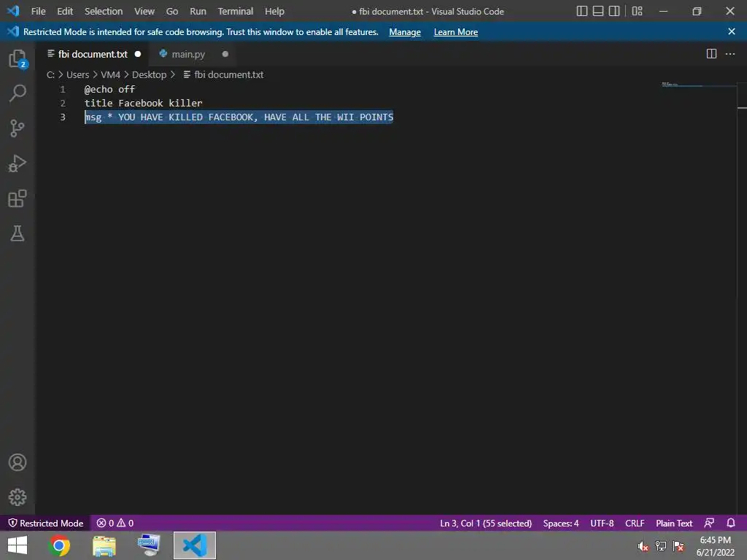Image resolution: width=747 pixels, height=560 pixels.
Task: Expand the VM4 breadcrumb
Action: 111,75
